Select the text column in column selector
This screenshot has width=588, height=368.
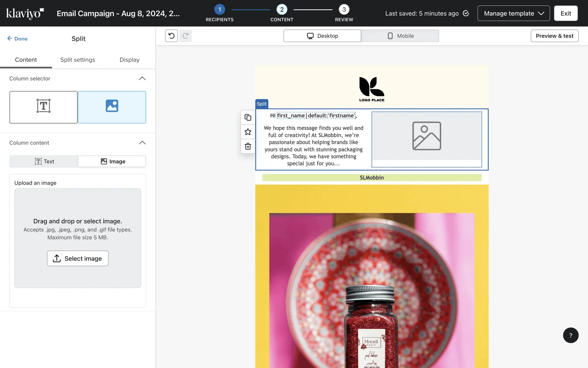(x=43, y=107)
